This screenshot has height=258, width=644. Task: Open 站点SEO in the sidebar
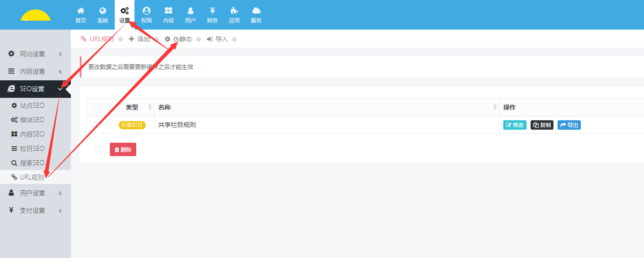pyautogui.click(x=32, y=105)
